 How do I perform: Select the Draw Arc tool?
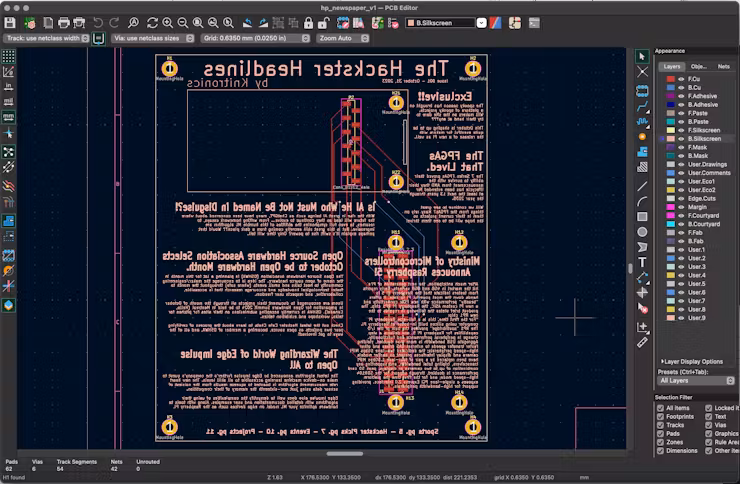click(x=642, y=201)
